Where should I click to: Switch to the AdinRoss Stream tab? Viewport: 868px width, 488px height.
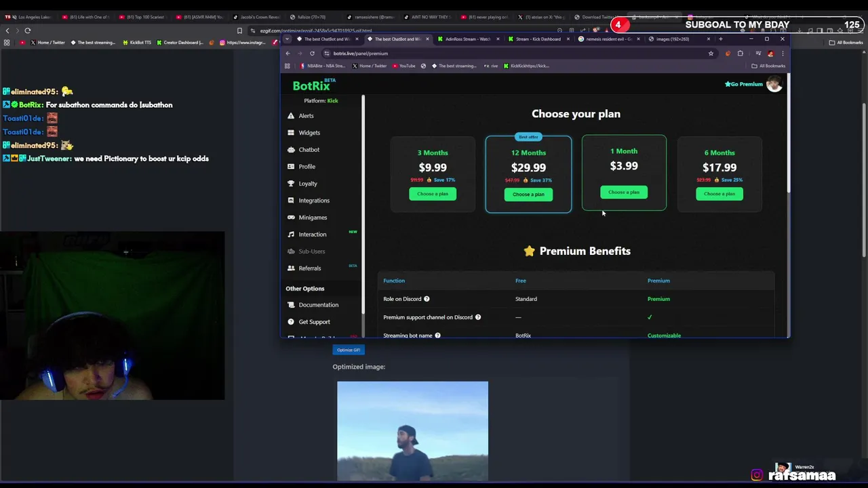pyautogui.click(x=468, y=39)
